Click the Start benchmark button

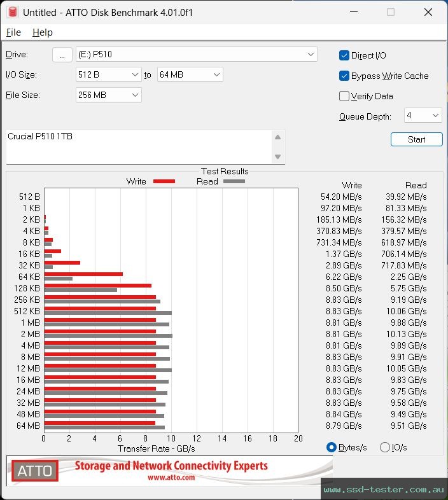(416, 139)
